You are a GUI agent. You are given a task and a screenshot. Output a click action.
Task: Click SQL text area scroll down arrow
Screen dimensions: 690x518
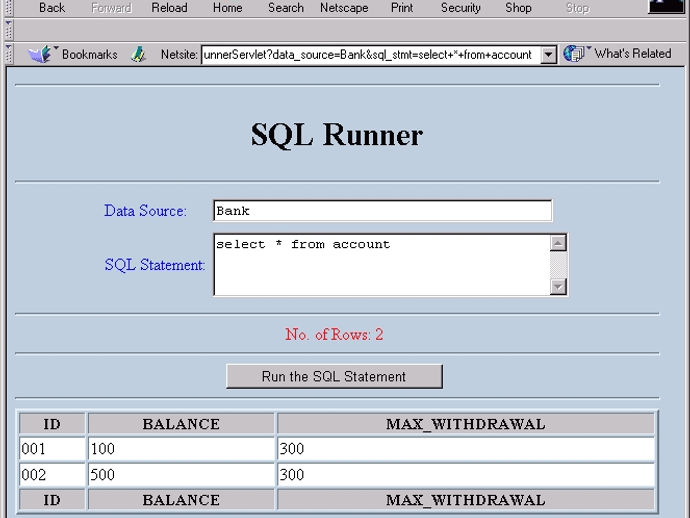pyautogui.click(x=558, y=287)
